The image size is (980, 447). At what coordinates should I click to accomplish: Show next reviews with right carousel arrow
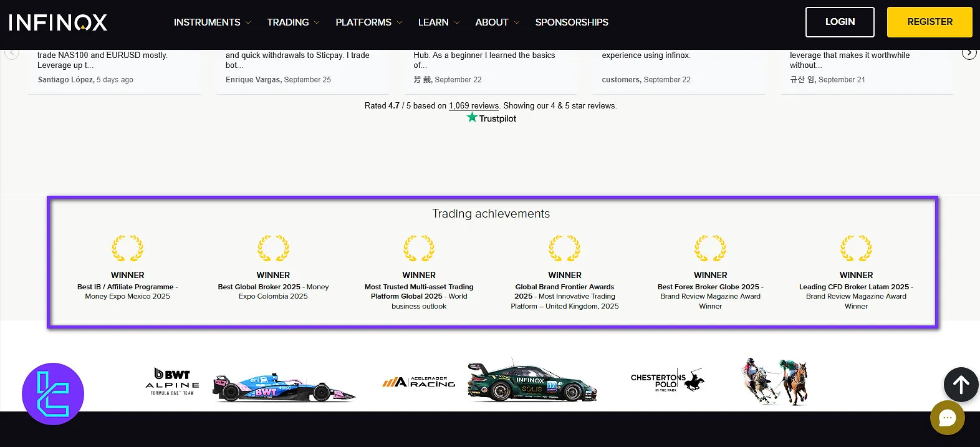969,53
